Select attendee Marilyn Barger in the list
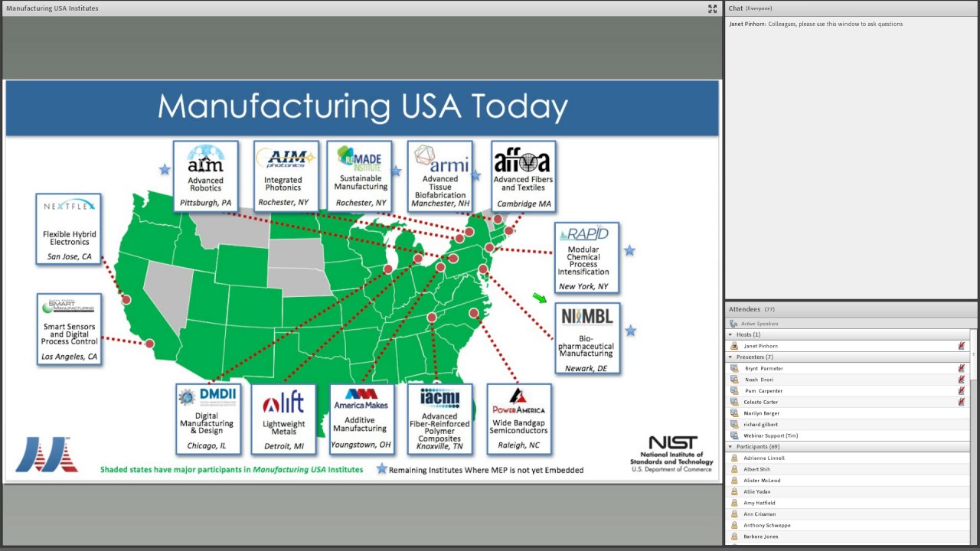 click(761, 413)
